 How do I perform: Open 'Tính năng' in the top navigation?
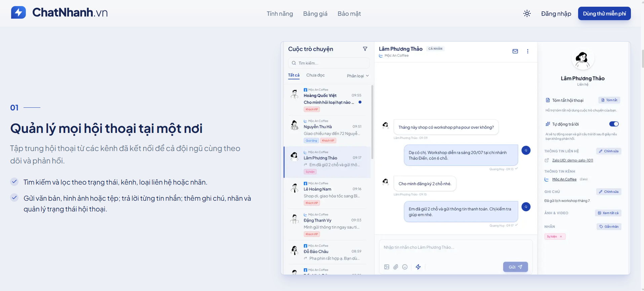pyautogui.click(x=280, y=14)
